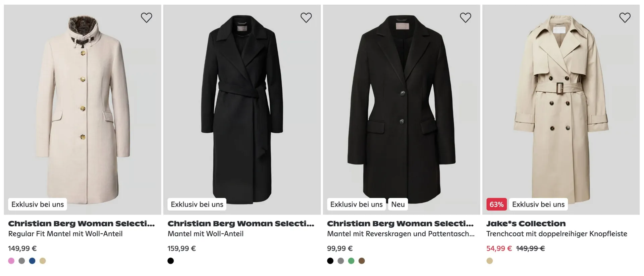View the black belted wrap coat photo
Image resolution: width=644 pixels, height=276 pixels.
point(242,107)
